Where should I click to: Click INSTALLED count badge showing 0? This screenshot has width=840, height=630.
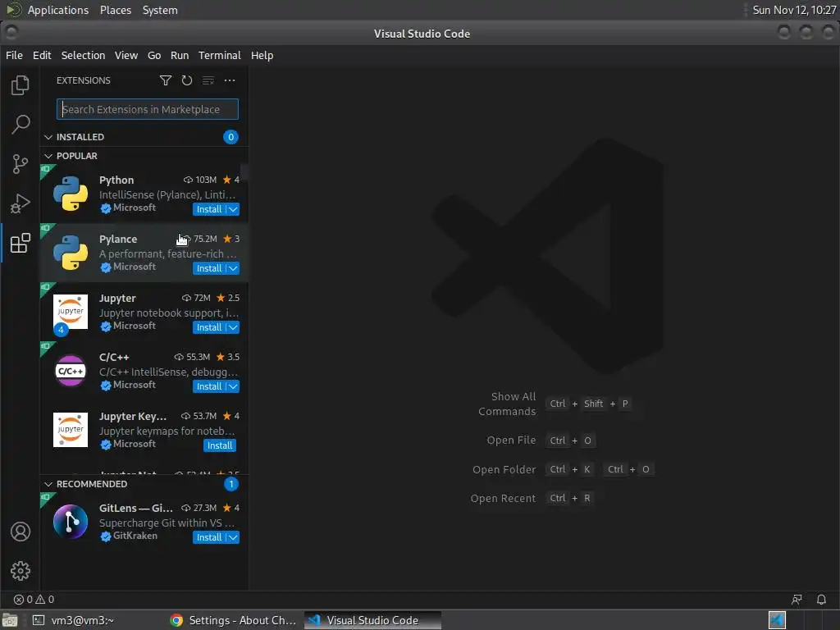tap(231, 137)
